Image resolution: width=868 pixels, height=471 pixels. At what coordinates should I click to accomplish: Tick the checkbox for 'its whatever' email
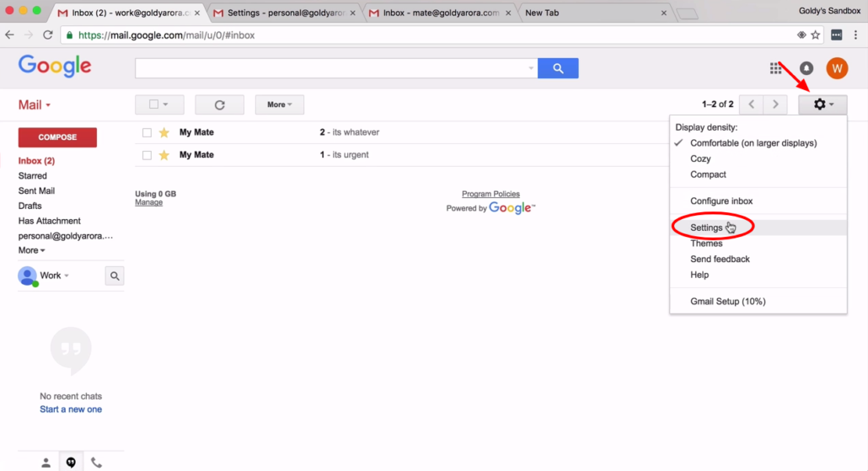147,133
